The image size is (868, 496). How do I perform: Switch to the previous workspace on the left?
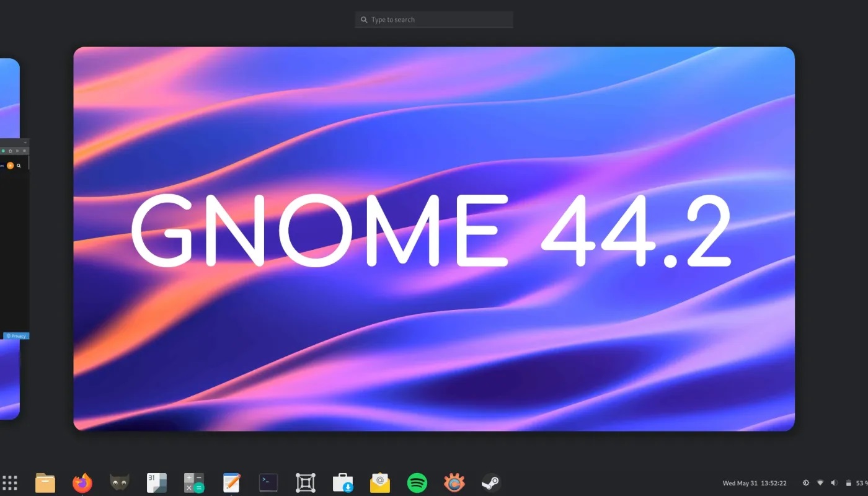(x=9, y=239)
